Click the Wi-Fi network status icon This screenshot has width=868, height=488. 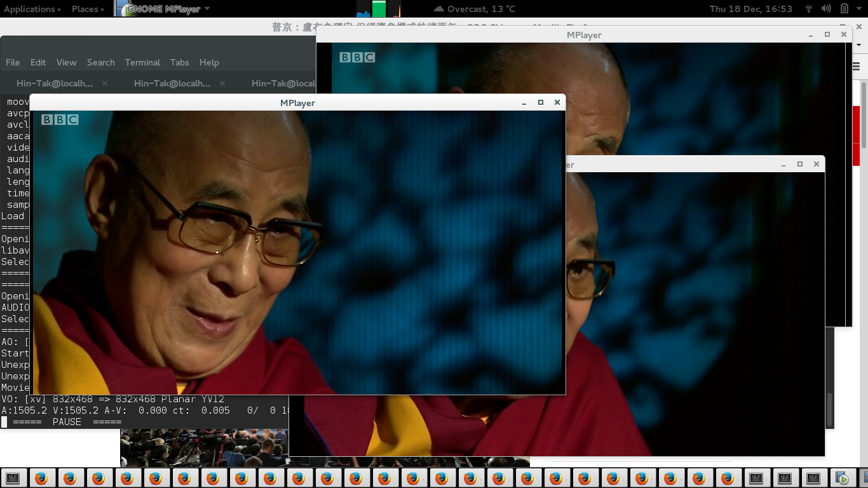(809, 9)
